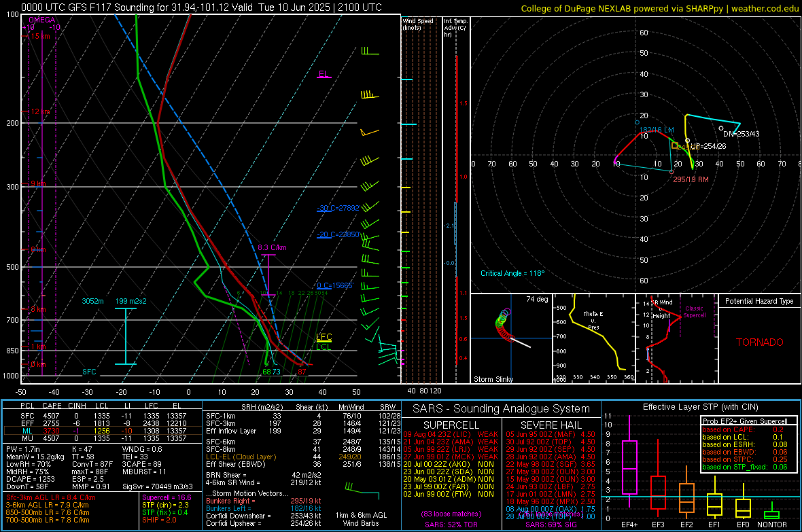Click the Critical Angle = 118° text
The width and height of the screenshot is (802, 532).
tap(512, 273)
